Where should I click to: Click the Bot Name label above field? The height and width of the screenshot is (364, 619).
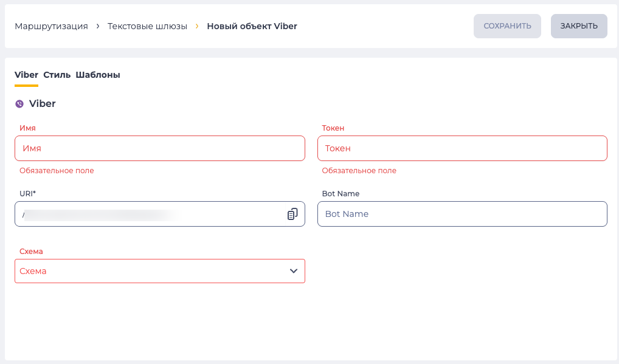[x=341, y=193]
